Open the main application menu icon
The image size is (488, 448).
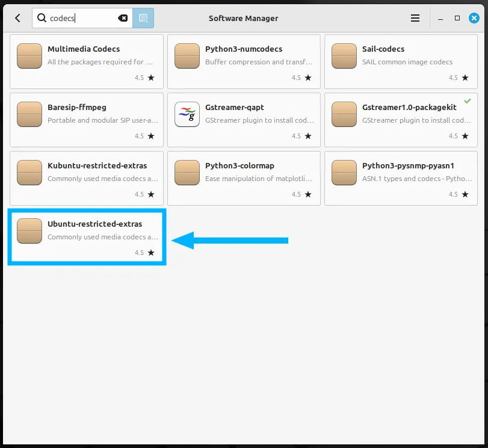[x=415, y=17]
